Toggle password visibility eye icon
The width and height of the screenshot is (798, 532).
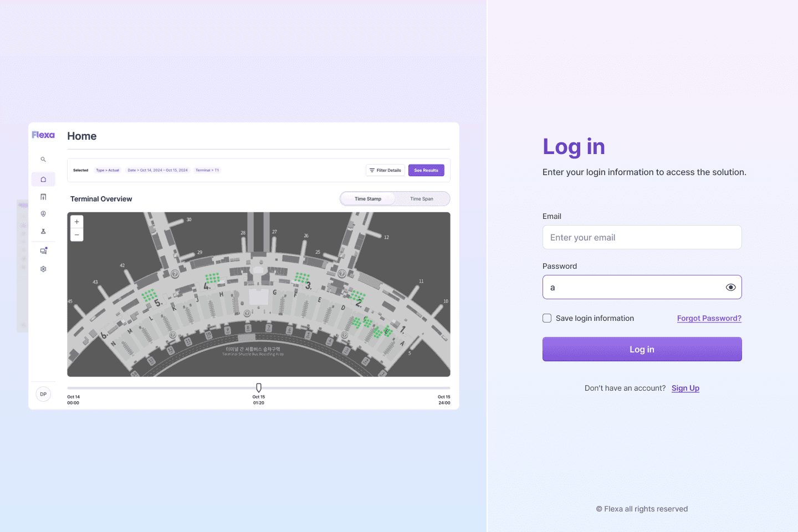731,287
